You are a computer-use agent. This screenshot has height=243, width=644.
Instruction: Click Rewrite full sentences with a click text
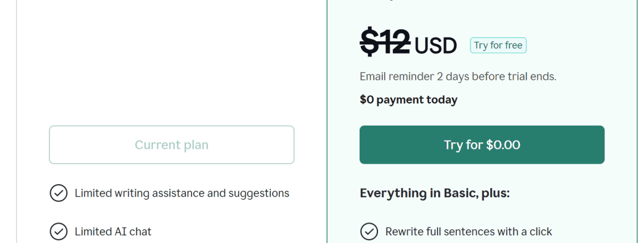click(469, 232)
